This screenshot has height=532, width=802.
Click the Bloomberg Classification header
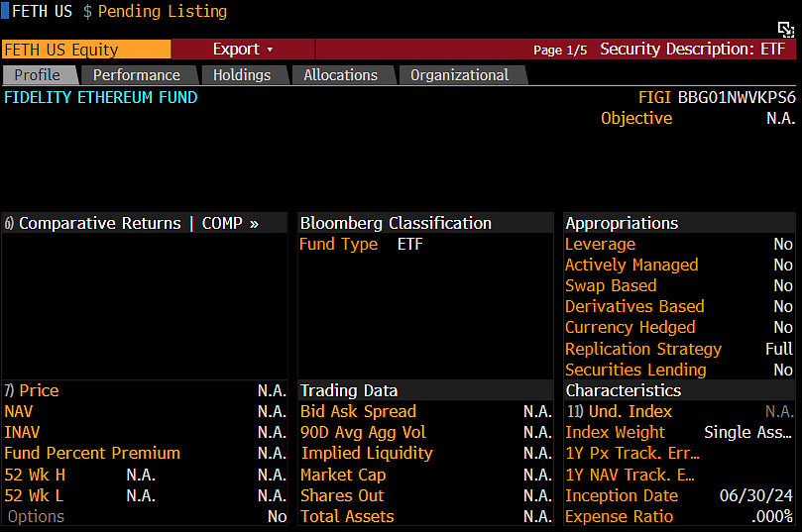(396, 223)
